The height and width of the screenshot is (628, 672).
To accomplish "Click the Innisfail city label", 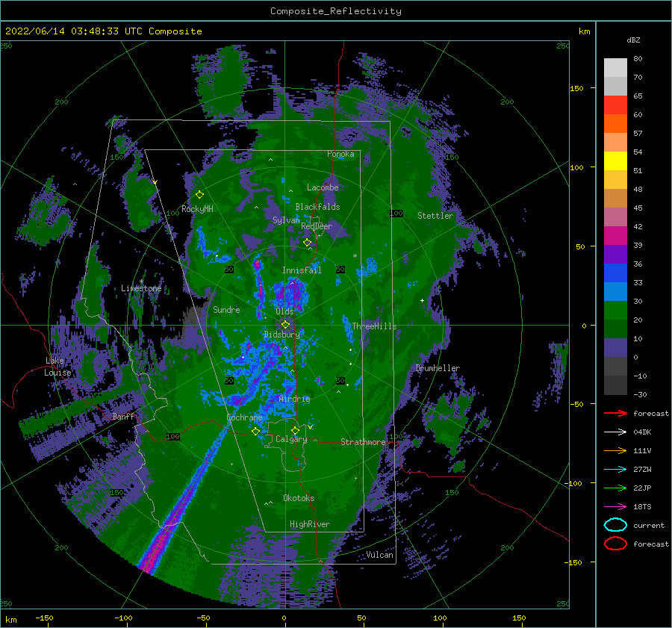I will 302,270.
